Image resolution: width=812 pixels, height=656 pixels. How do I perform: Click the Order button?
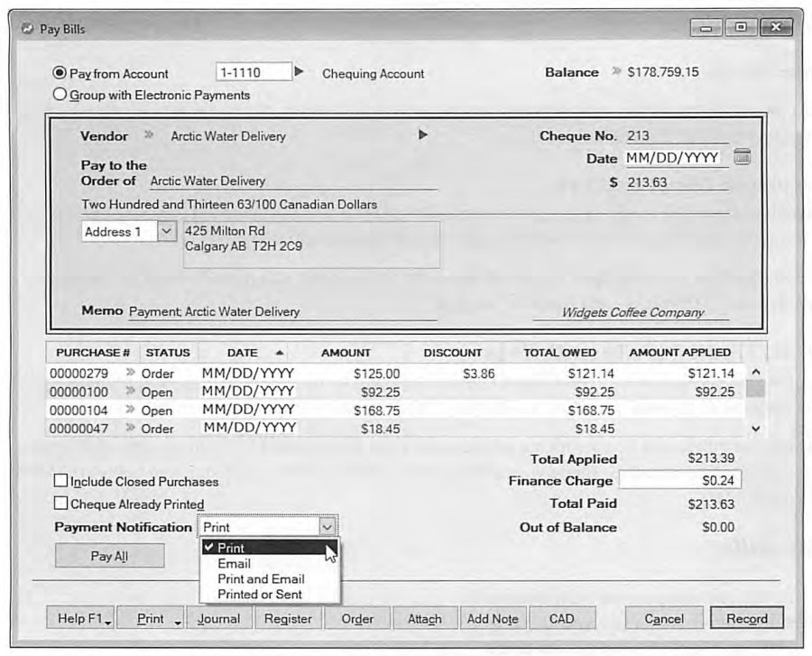(357, 619)
